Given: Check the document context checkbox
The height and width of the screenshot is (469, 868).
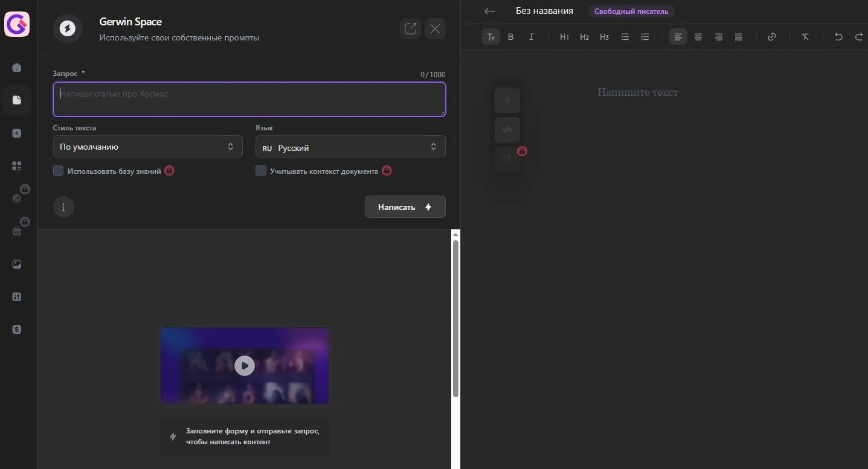Looking at the screenshot, I should [261, 171].
